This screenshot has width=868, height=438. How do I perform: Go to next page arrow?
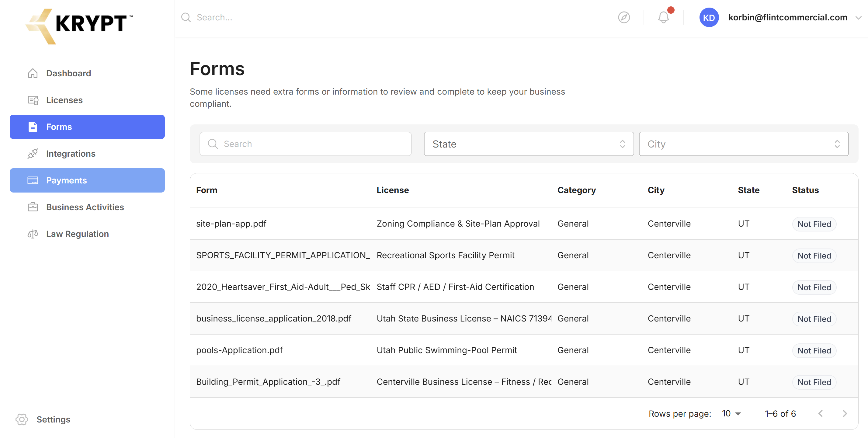[845, 413]
